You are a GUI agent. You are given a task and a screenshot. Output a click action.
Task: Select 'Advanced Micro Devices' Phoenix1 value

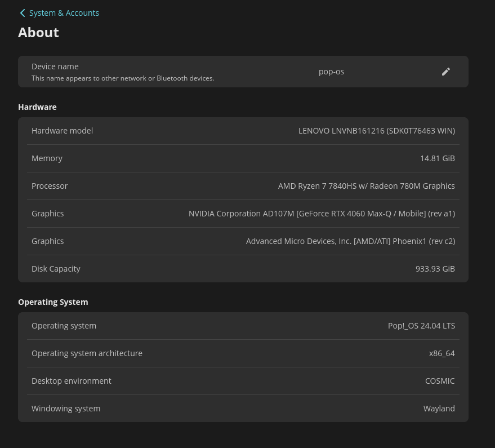350,241
